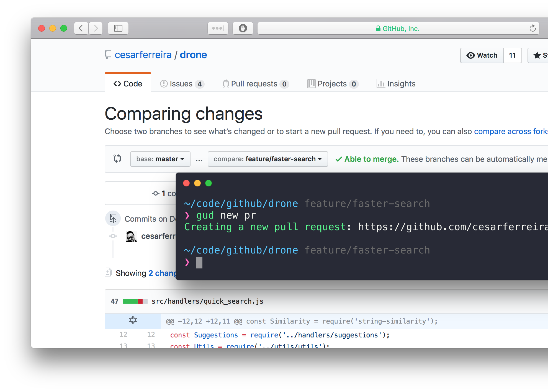
Task: Click the password dots extension icon
Action: [x=218, y=28]
